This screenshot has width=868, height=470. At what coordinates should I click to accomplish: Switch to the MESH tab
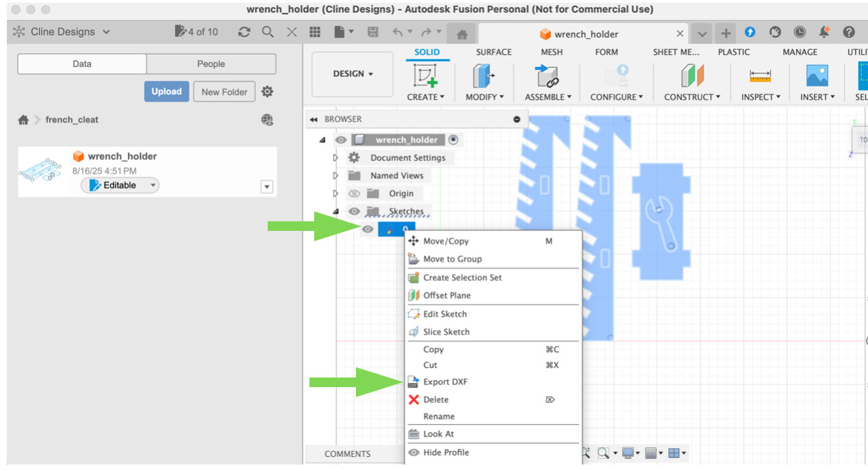click(x=552, y=52)
